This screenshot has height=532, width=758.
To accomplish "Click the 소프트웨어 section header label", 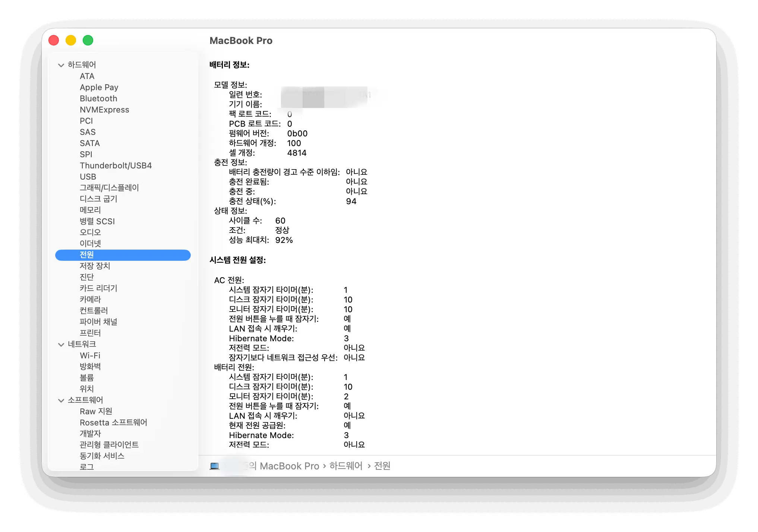I will pos(85,400).
